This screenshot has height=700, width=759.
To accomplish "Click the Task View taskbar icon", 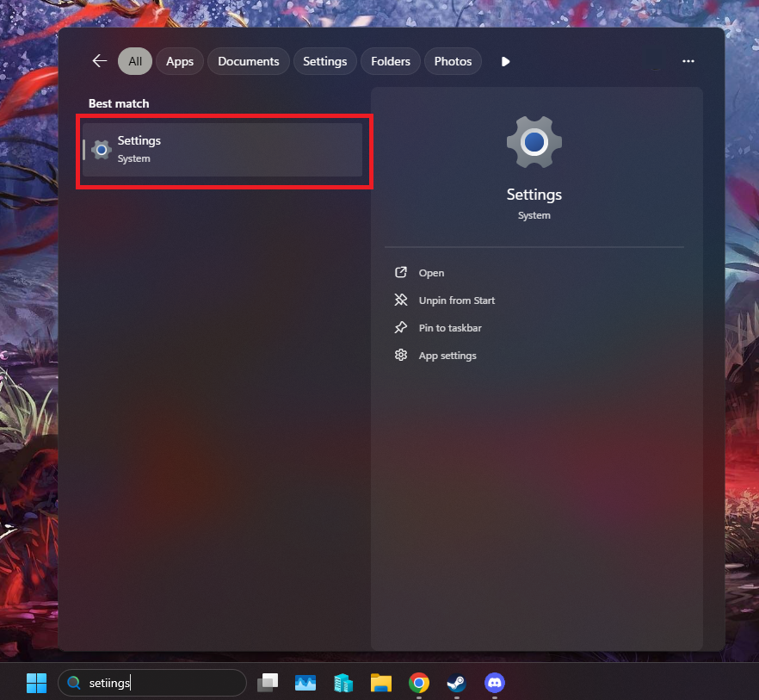I will 268,683.
